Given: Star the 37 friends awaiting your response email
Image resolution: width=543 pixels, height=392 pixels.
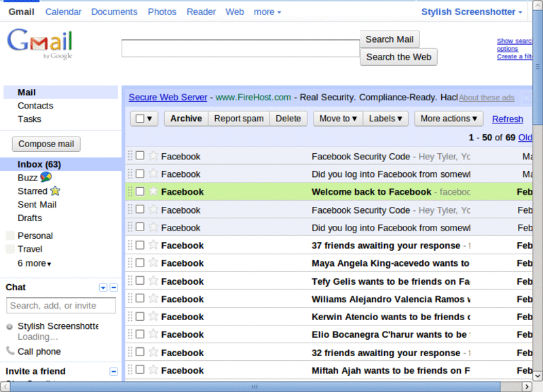Looking at the screenshot, I should click(x=153, y=245).
